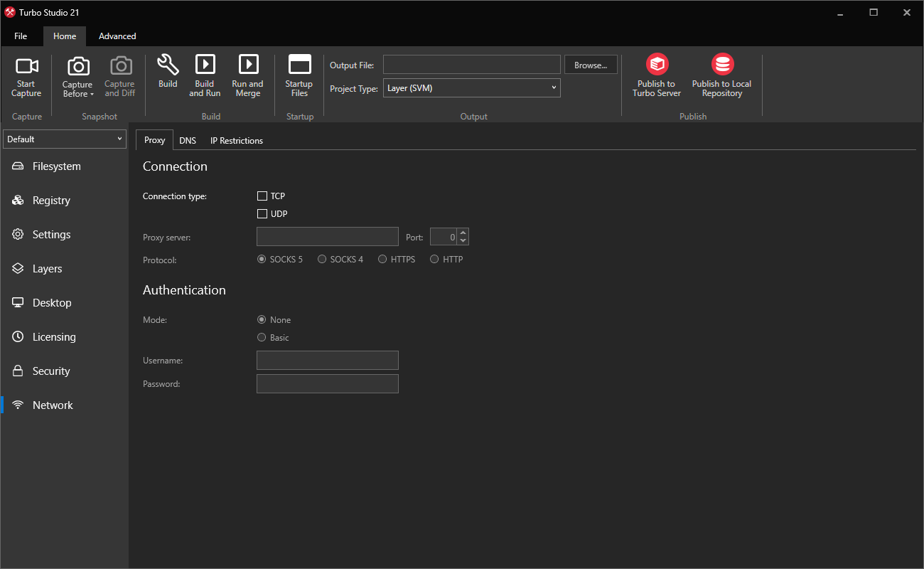Select the Layers sidebar icon
924x569 pixels.
[46, 268]
